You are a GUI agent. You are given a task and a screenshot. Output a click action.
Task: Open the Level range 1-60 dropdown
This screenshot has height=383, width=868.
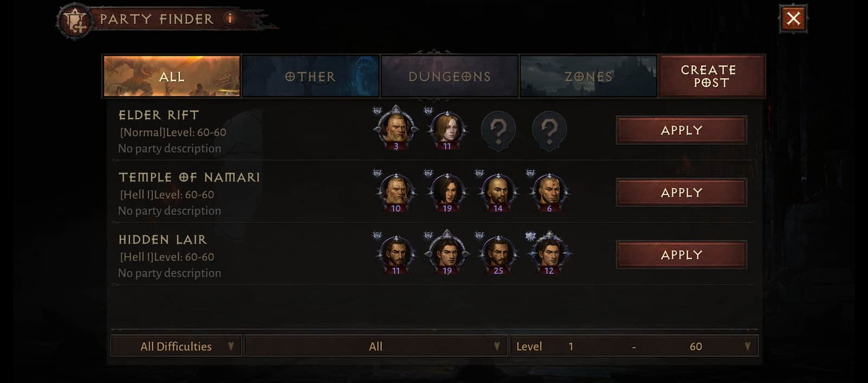(634, 346)
